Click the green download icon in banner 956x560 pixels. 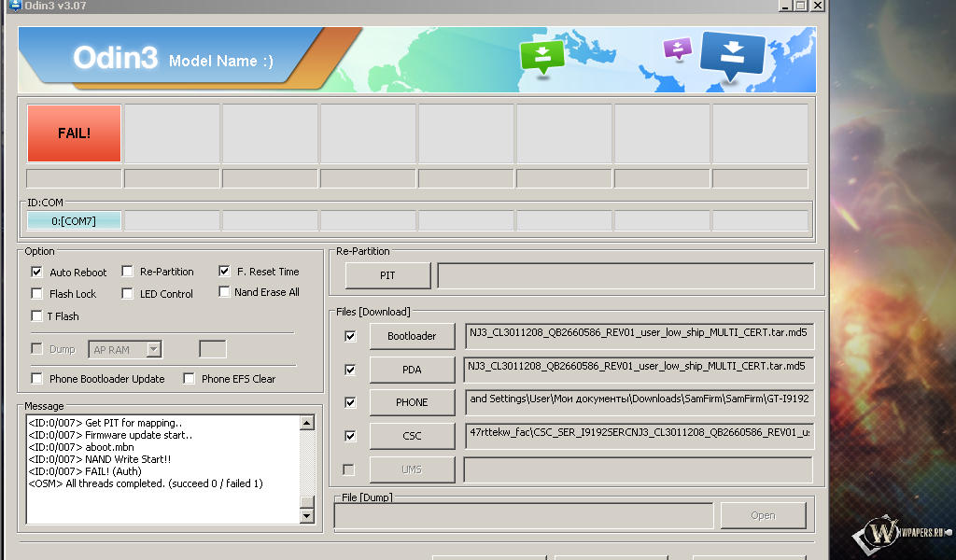542,56
